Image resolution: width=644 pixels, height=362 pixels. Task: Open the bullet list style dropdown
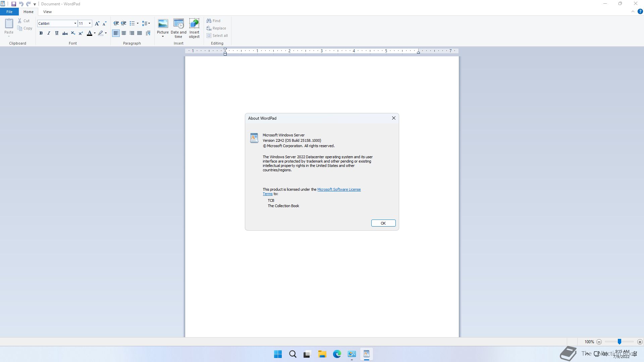coord(138,23)
